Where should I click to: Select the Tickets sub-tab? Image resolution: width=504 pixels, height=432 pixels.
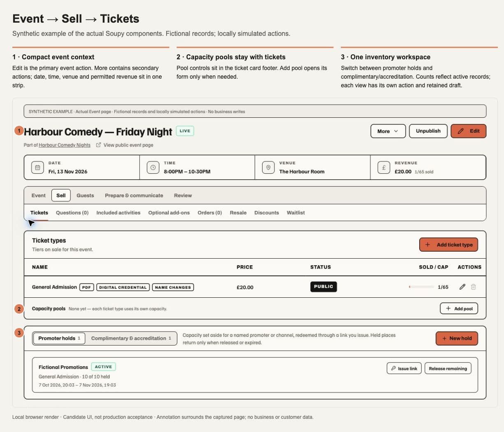pos(39,213)
